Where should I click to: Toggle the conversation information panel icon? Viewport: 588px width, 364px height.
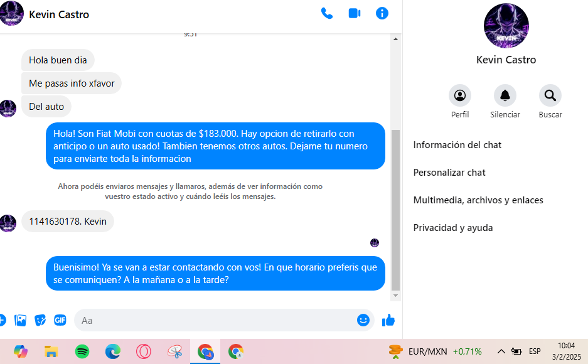click(x=382, y=14)
